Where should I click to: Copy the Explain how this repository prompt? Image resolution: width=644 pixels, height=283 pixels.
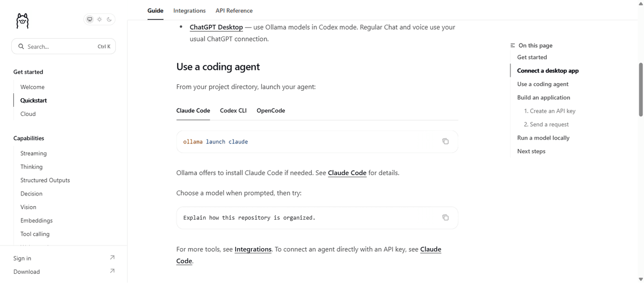point(445,217)
